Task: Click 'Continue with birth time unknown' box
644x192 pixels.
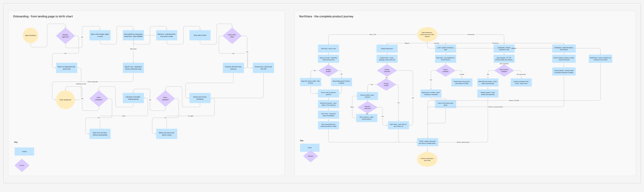Action: point(233,68)
